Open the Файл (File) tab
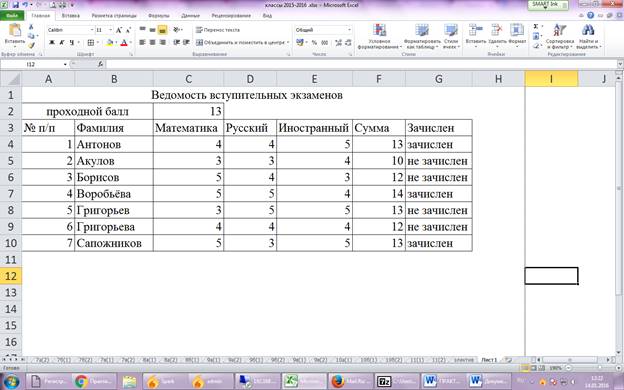 pos(12,16)
